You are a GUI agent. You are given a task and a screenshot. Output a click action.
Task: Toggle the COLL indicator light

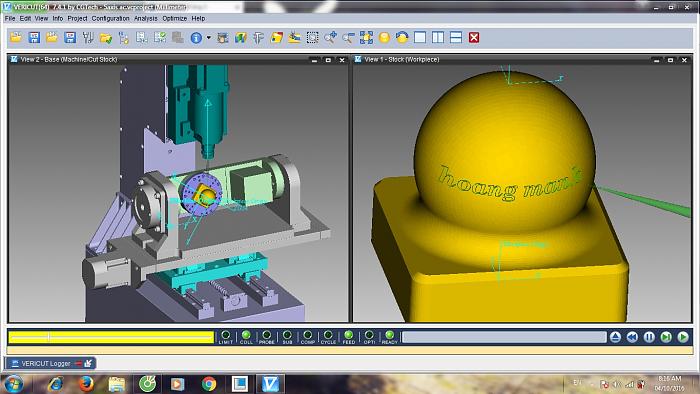click(246, 335)
